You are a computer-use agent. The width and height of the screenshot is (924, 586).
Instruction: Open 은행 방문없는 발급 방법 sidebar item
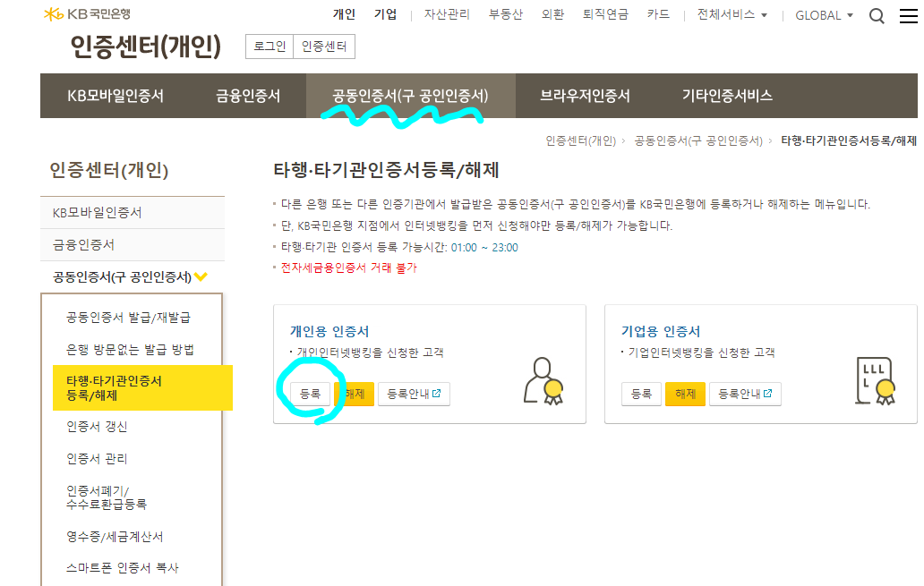pos(130,350)
